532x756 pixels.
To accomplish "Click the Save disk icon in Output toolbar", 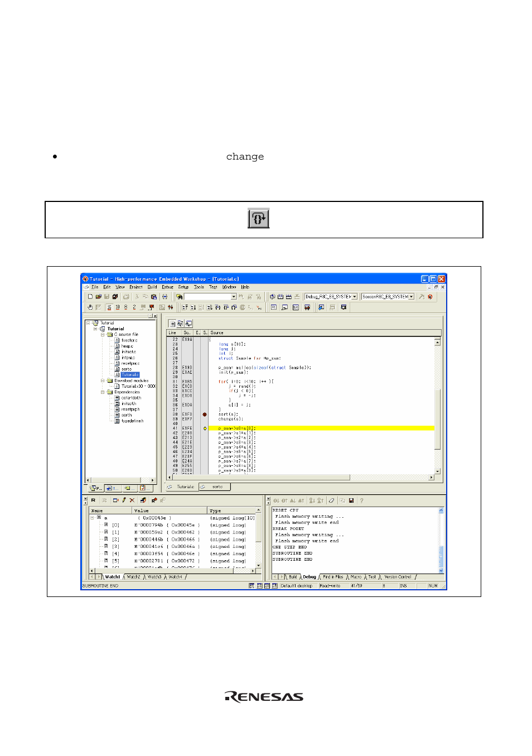I will tap(351, 500).
